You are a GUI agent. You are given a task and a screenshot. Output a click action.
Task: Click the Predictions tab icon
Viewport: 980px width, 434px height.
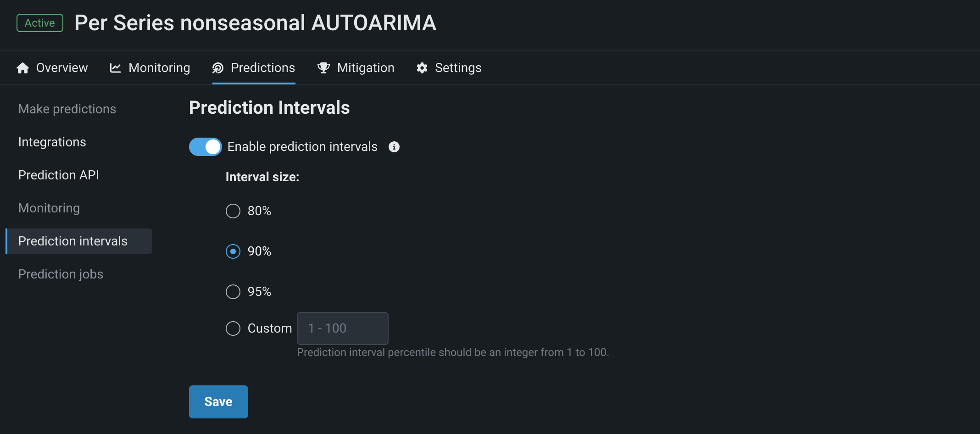click(218, 68)
